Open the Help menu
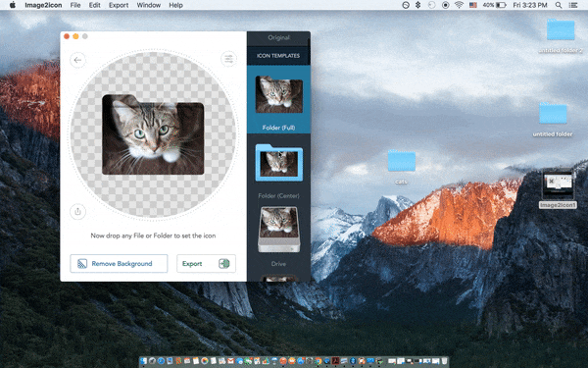 point(175,5)
